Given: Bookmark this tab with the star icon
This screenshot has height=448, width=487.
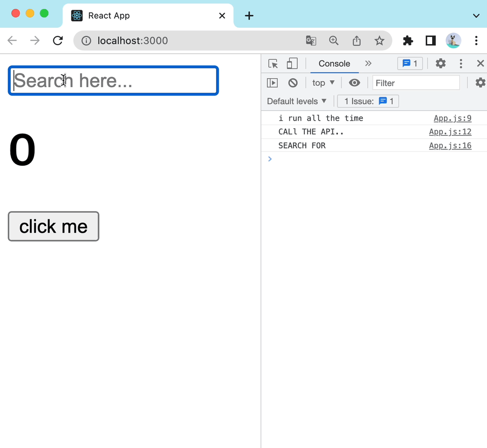Looking at the screenshot, I should coord(379,41).
